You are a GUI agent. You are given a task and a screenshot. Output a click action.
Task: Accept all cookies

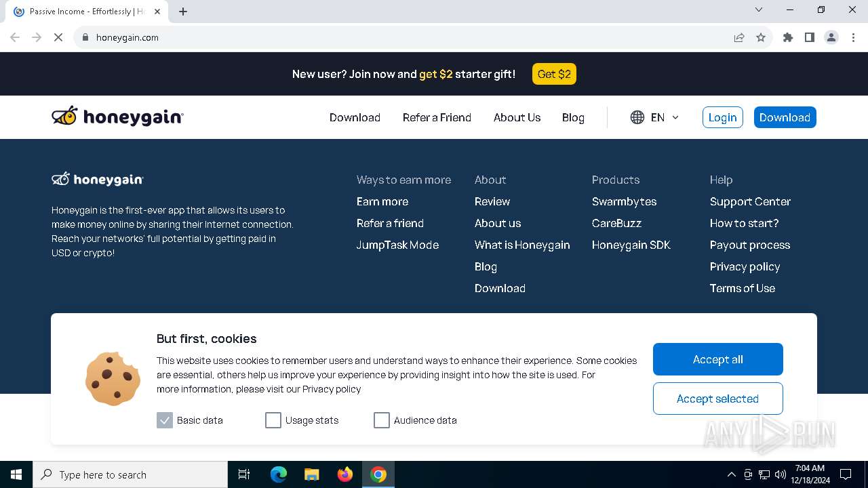pyautogui.click(x=718, y=359)
